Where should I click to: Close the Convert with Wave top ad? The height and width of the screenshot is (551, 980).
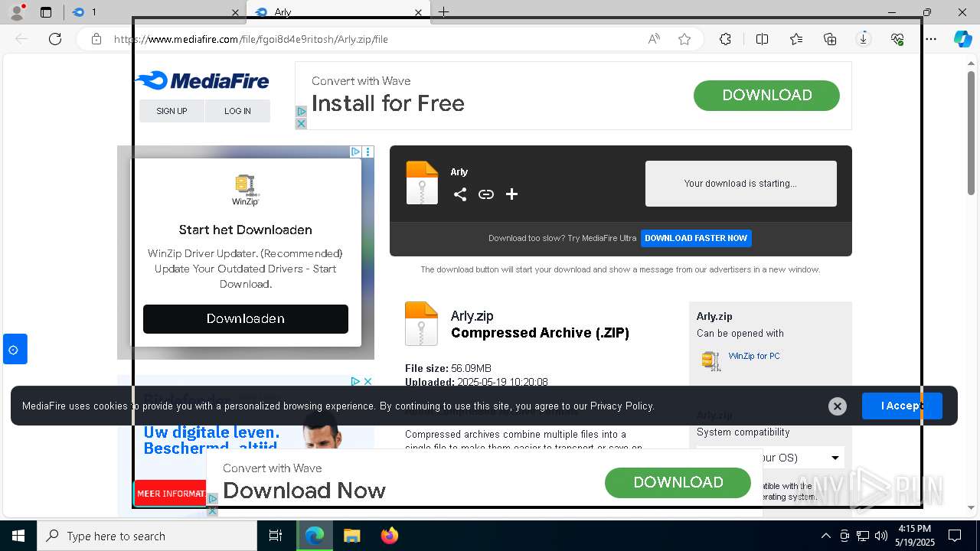301,123
